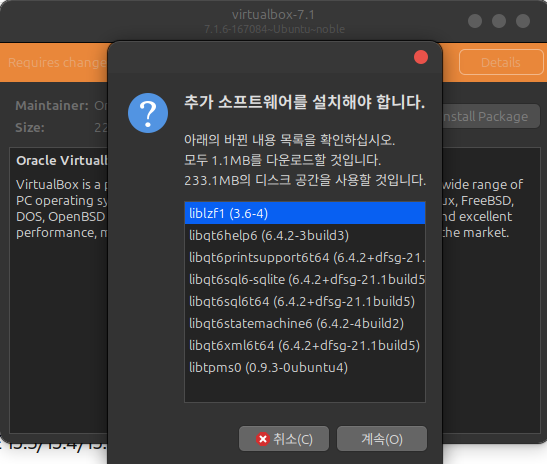Click the 취소(C) cancel button
The height and width of the screenshot is (464, 547).
[x=284, y=439]
